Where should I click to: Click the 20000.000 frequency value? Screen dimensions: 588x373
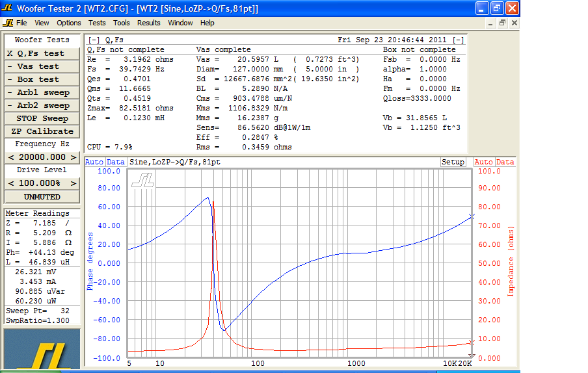42,157
